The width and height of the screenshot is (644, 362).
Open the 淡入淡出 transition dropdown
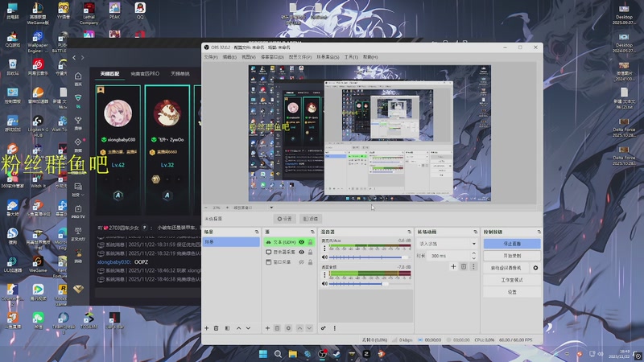coord(447,244)
